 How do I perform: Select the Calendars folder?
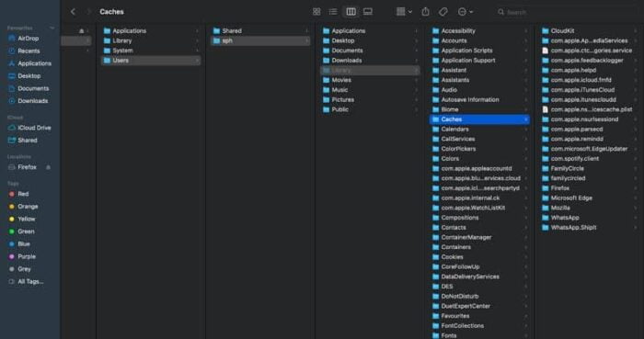coord(479,130)
